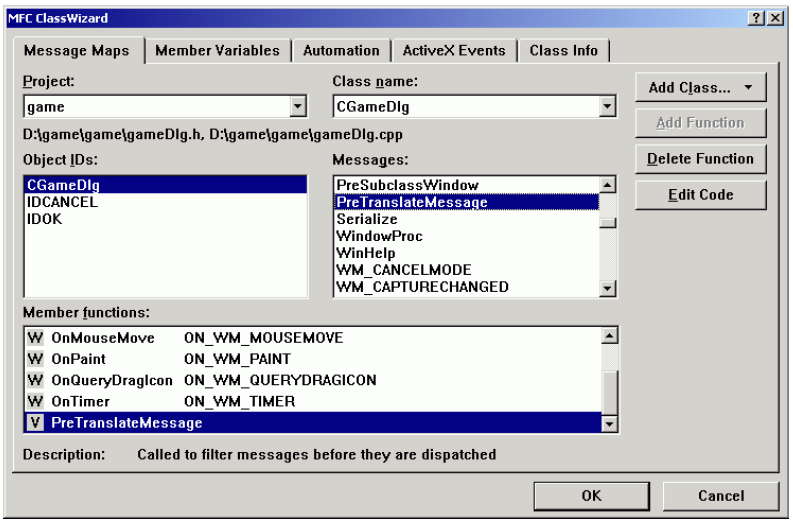
Task: Select the OnTimer member function
Action: click(x=313, y=402)
